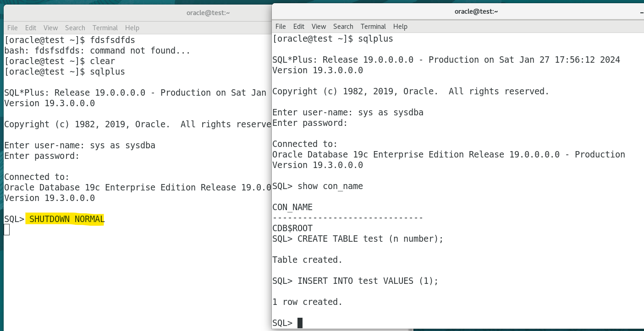
Task: Click the Copyright line in the left terminal
Action: (138, 125)
